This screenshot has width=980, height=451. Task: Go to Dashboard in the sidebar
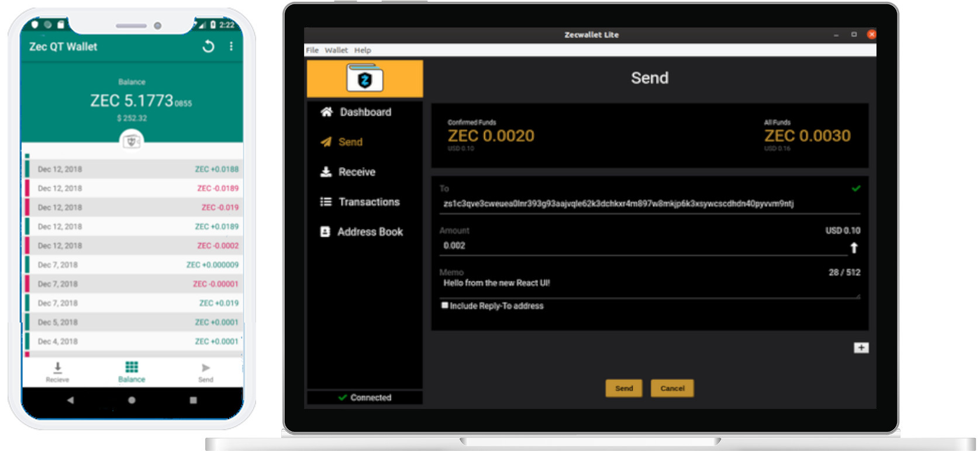(365, 112)
